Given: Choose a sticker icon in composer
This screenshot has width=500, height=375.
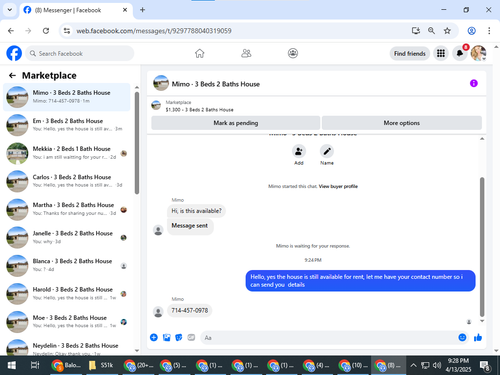Looking at the screenshot, I should [x=179, y=337].
